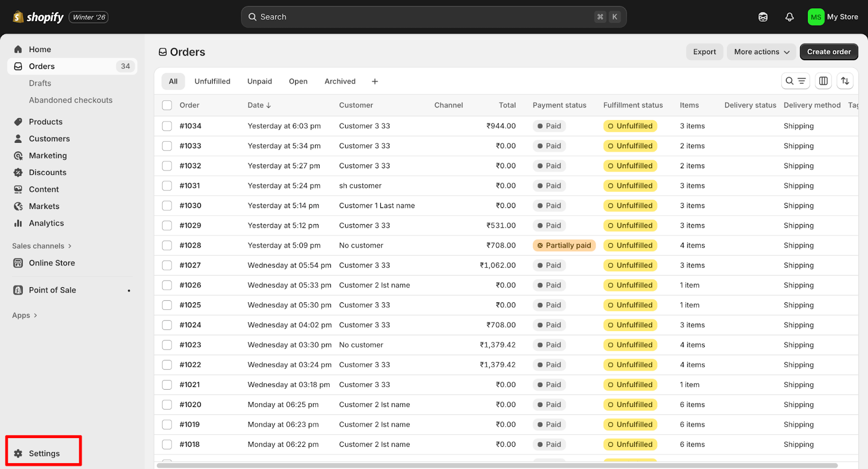Screen dimensions: 868x469
Task: Click the Content icon in sidebar
Action: pos(18,189)
